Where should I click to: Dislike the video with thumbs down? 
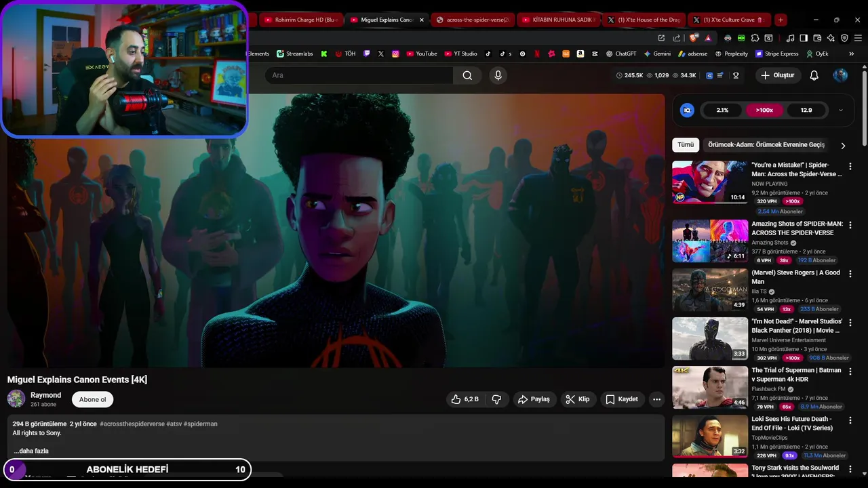click(496, 399)
